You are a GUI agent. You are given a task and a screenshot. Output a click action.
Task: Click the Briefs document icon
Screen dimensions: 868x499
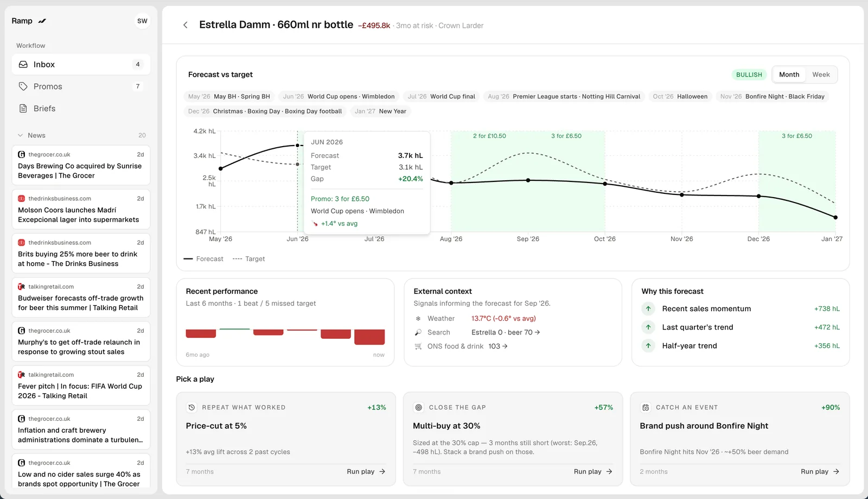click(x=23, y=109)
